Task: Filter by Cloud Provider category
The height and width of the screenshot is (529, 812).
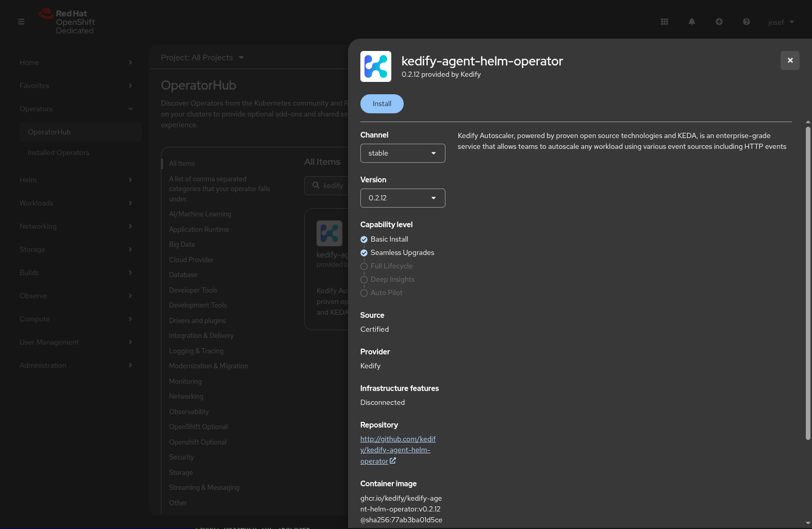Action: click(x=191, y=260)
